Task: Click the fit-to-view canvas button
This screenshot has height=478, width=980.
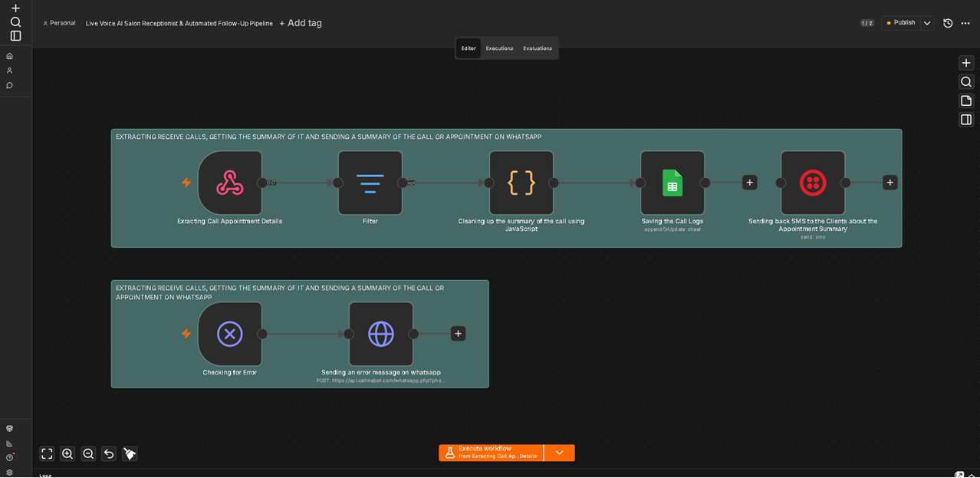Action: pyautogui.click(x=47, y=454)
